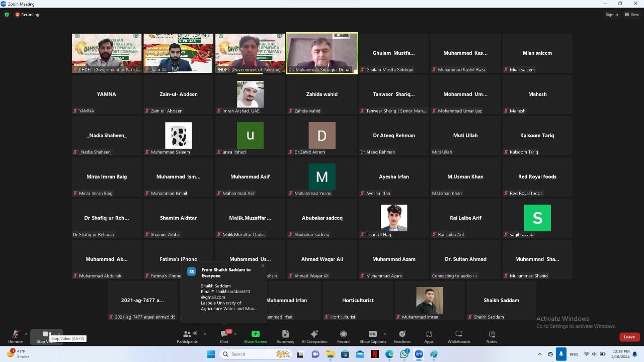Expand the chevron next to Participants
The height and width of the screenshot is (362, 644).
[x=205, y=334]
